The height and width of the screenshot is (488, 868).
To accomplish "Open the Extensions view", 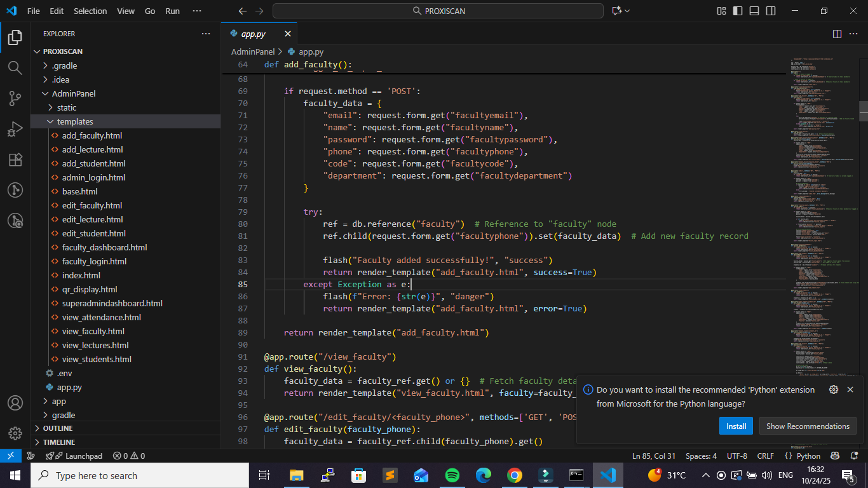I will click(15, 159).
